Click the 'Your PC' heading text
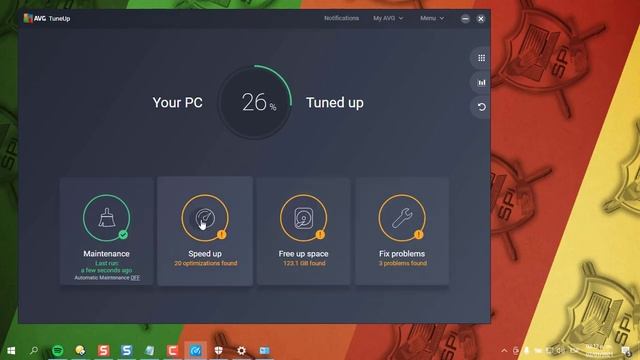 point(178,102)
